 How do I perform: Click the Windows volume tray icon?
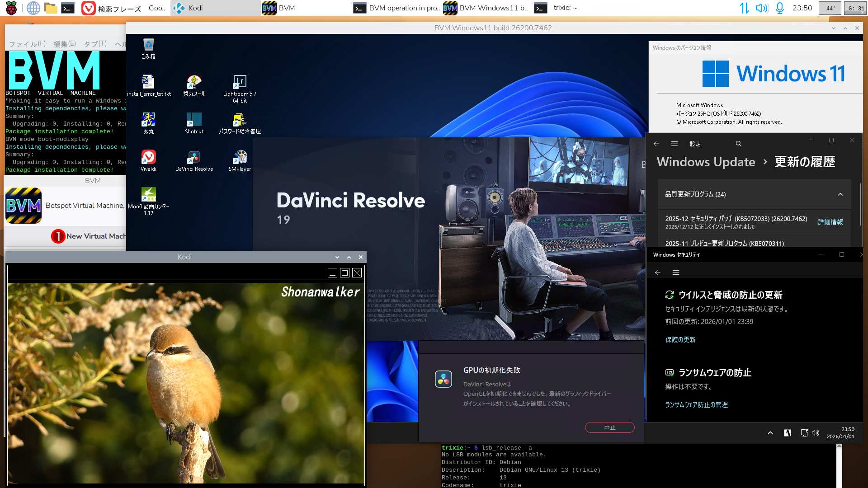pyautogui.click(x=816, y=433)
